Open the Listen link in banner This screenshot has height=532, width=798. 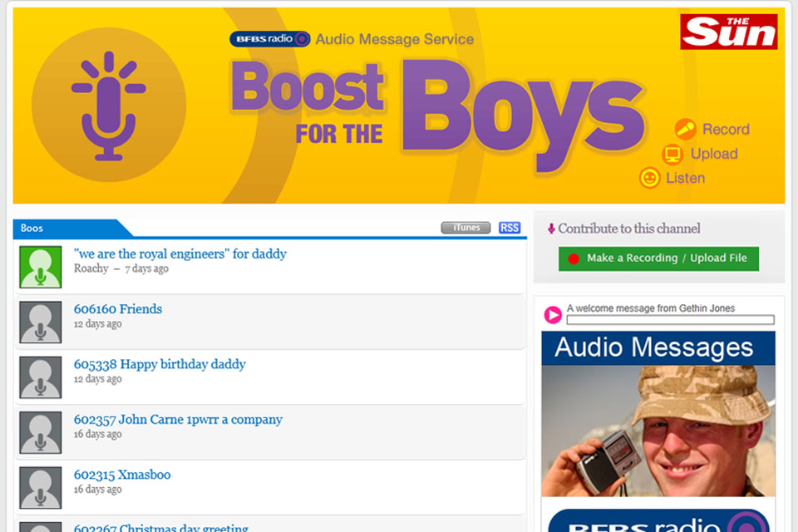click(686, 178)
